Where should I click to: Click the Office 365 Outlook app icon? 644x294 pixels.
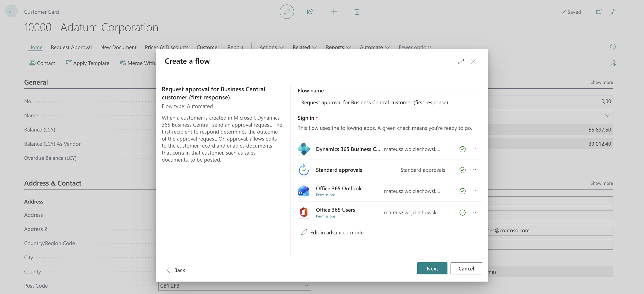coord(304,191)
